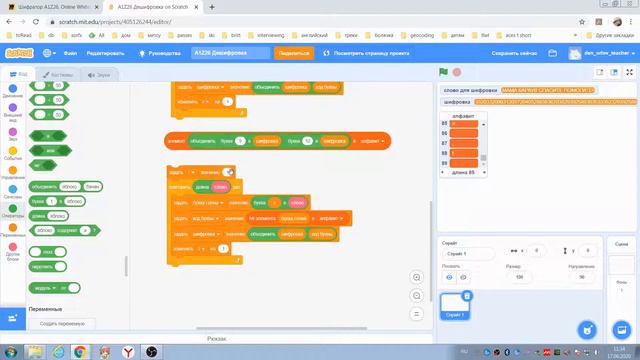Select the Control blocks category
This screenshot has height=360, width=640.
coord(13,173)
